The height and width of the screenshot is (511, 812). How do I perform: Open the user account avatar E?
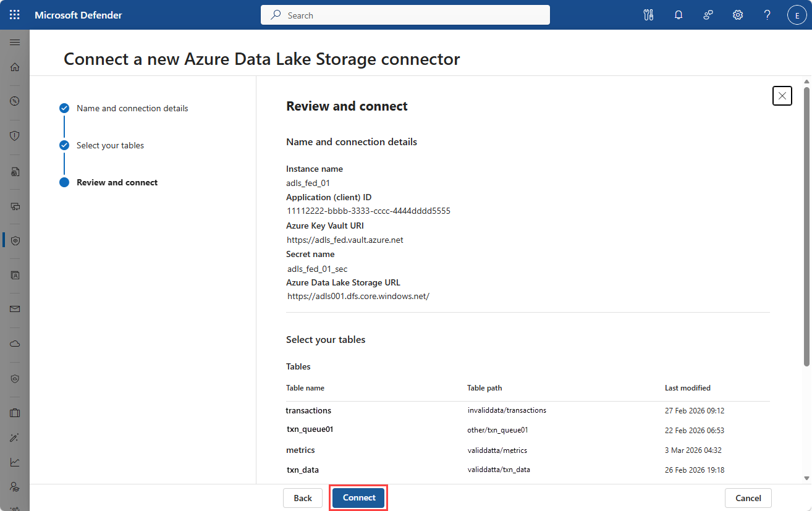[x=797, y=15]
